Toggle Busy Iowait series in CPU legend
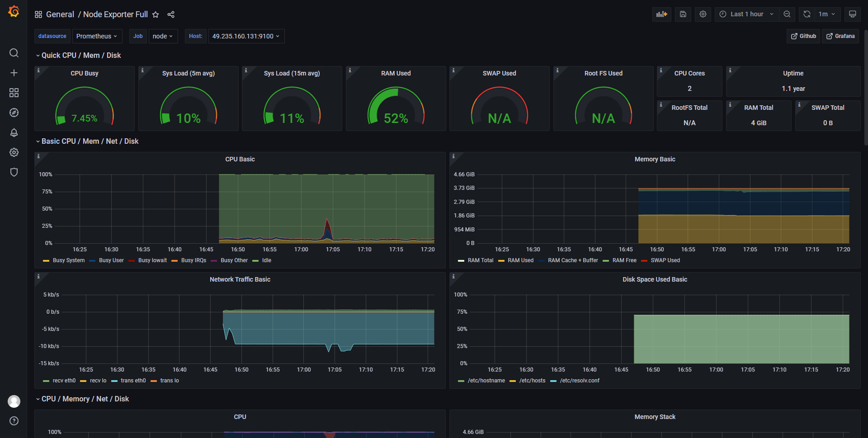 click(152, 260)
